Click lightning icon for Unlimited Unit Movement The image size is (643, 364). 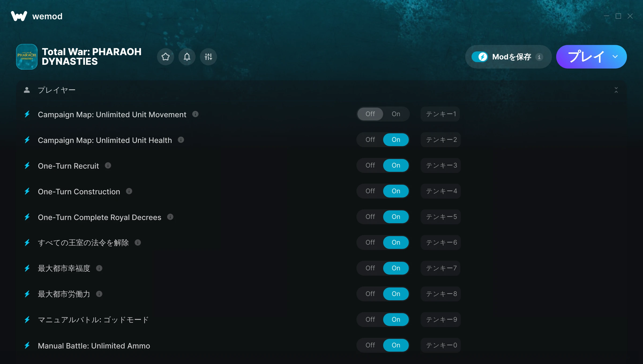click(27, 114)
